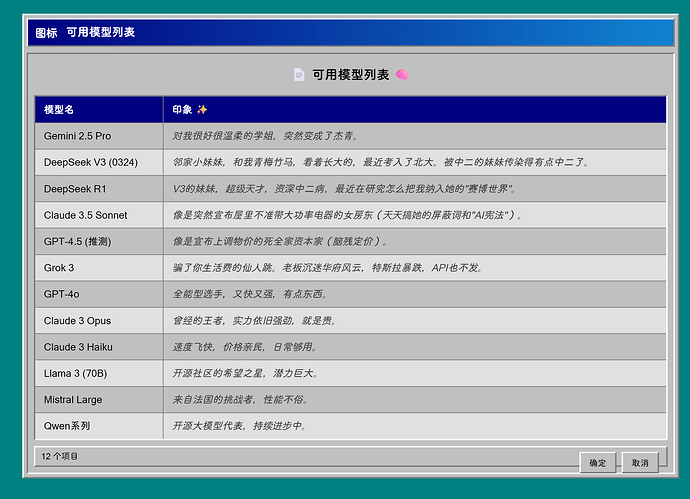This screenshot has width=690, height=499.
Task: Select the Grok 3 row
Action: tap(350, 268)
